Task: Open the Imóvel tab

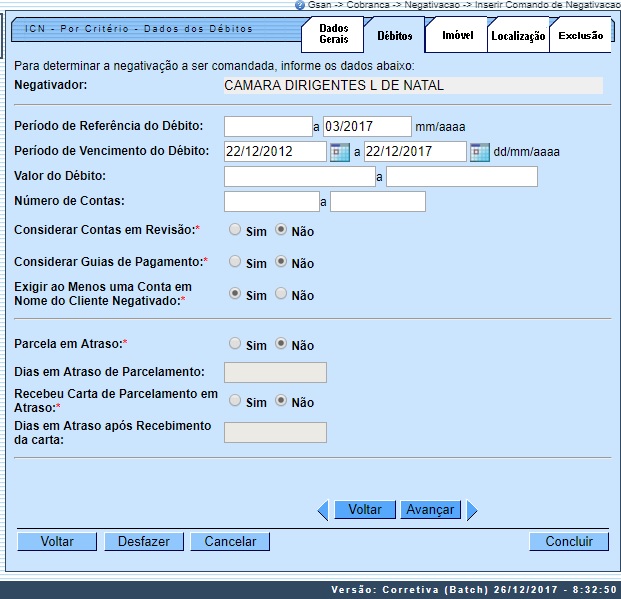Action: (457, 36)
